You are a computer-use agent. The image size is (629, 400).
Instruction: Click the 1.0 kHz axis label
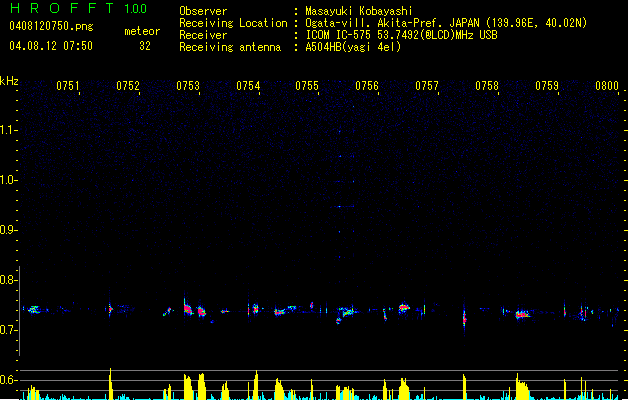point(8,180)
